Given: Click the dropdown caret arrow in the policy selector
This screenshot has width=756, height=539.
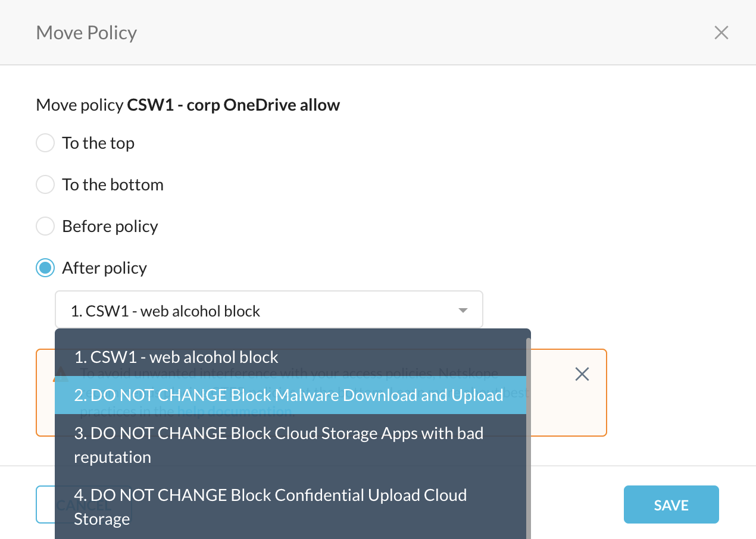Looking at the screenshot, I should click(x=463, y=310).
